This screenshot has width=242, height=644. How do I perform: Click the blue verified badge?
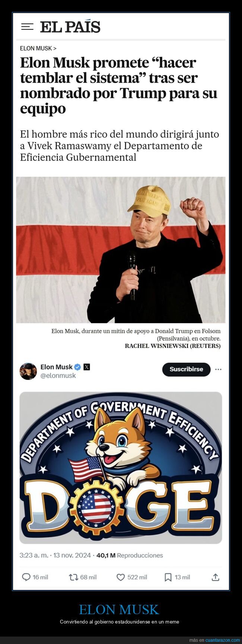point(77,367)
